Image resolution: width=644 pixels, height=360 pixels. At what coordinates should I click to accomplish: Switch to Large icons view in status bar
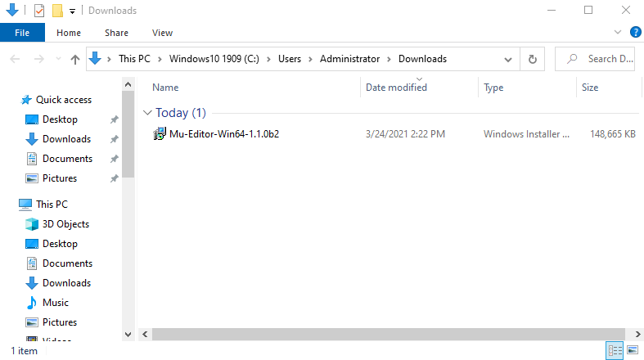[633, 350]
